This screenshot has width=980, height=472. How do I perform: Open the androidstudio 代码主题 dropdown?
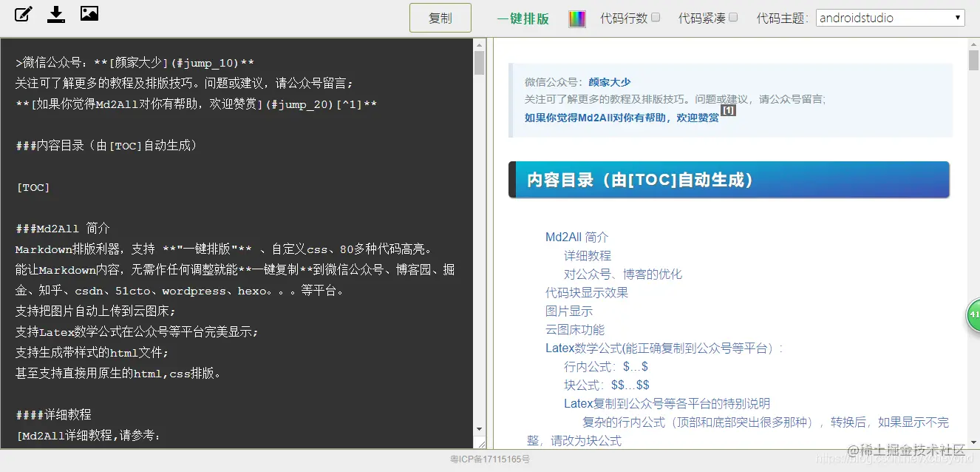point(890,18)
